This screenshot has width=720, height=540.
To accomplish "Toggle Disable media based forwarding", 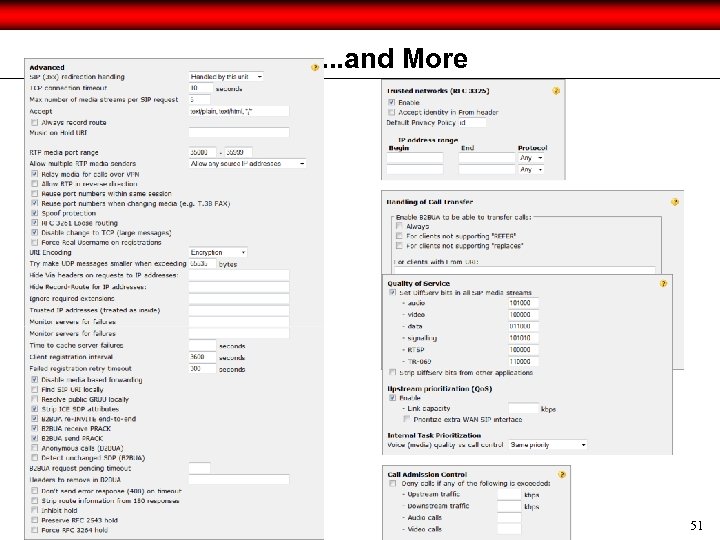I will coord(34,380).
